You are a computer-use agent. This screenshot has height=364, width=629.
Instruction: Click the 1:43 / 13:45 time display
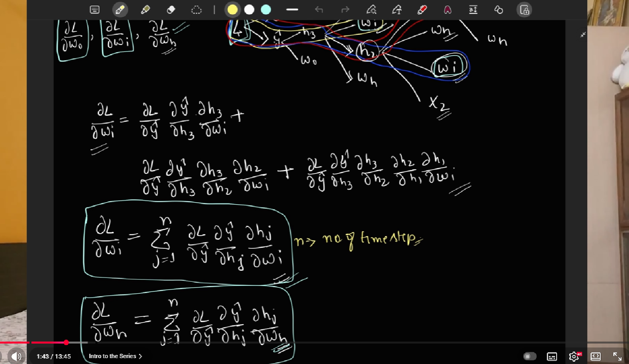tap(54, 356)
